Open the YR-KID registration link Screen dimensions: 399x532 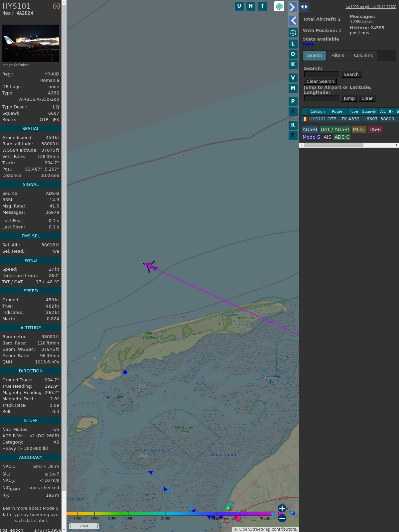pos(52,74)
